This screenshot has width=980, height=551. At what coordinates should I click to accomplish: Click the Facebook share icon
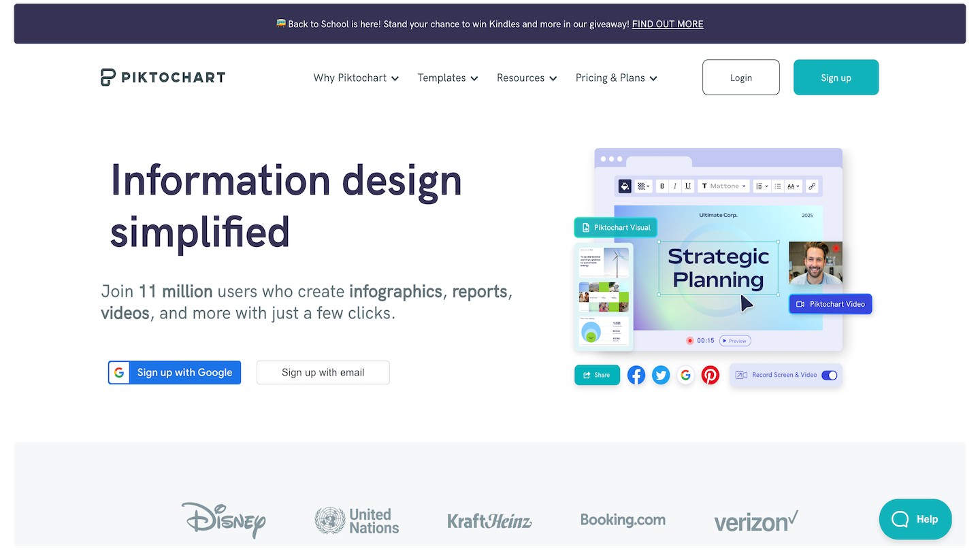pyautogui.click(x=636, y=375)
